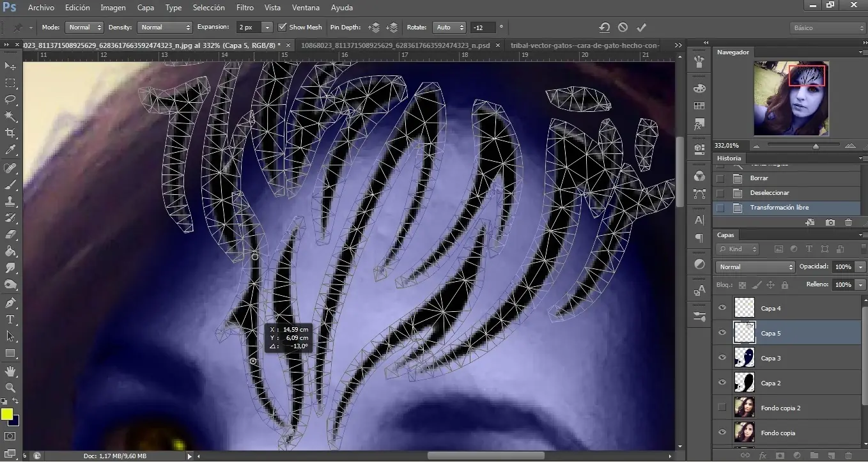Image resolution: width=868 pixels, height=462 pixels.
Task: Create a new layer
Action: point(832,456)
